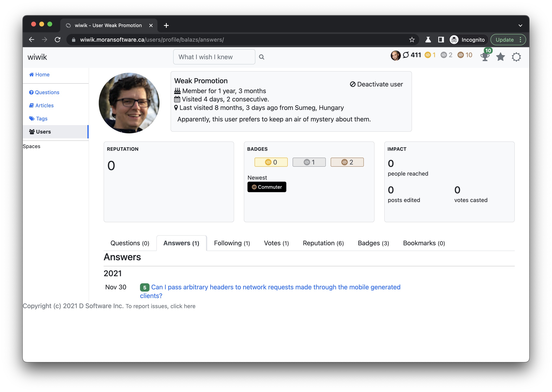Select Tags in the sidebar
Viewport: 552px width, 392px height.
[41, 119]
